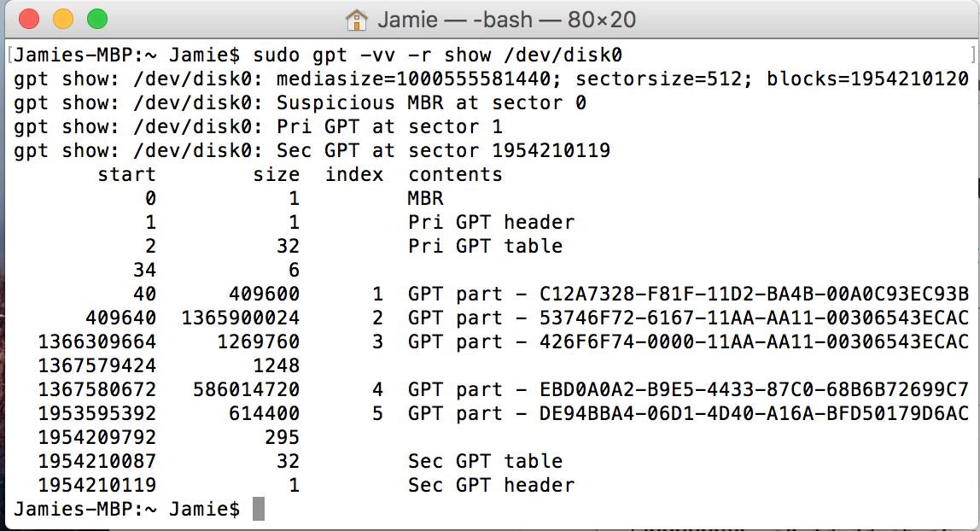Click the "contents" column header
980x531 pixels.
(455, 175)
